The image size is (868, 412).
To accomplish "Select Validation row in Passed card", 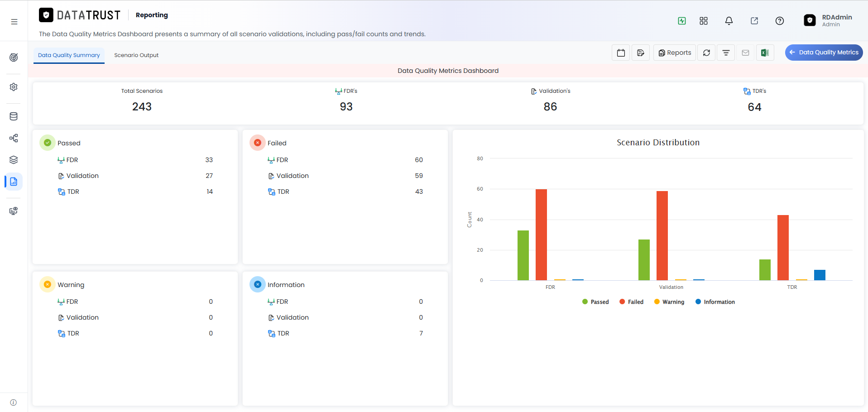I will click(x=135, y=176).
